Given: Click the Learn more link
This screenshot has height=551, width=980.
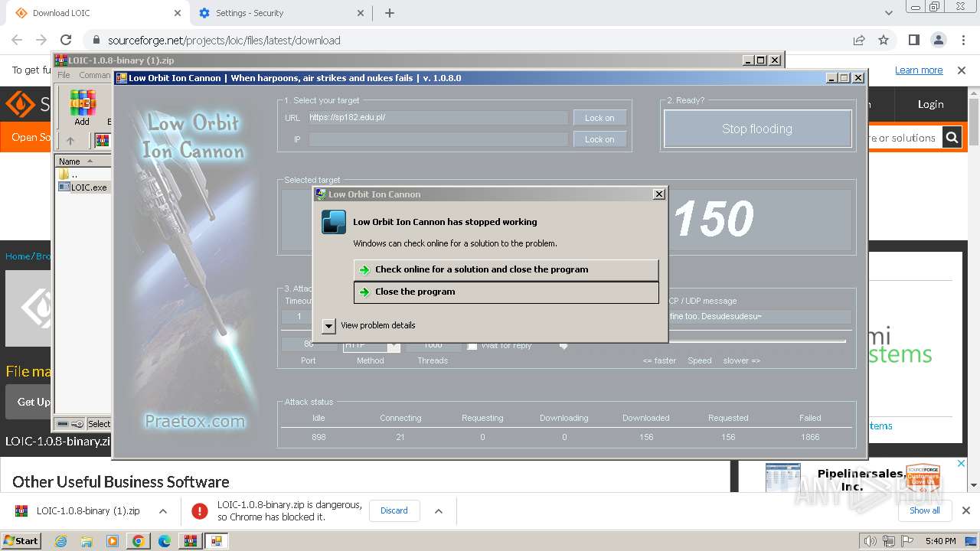Looking at the screenshot, I should [x=919, y=70].
